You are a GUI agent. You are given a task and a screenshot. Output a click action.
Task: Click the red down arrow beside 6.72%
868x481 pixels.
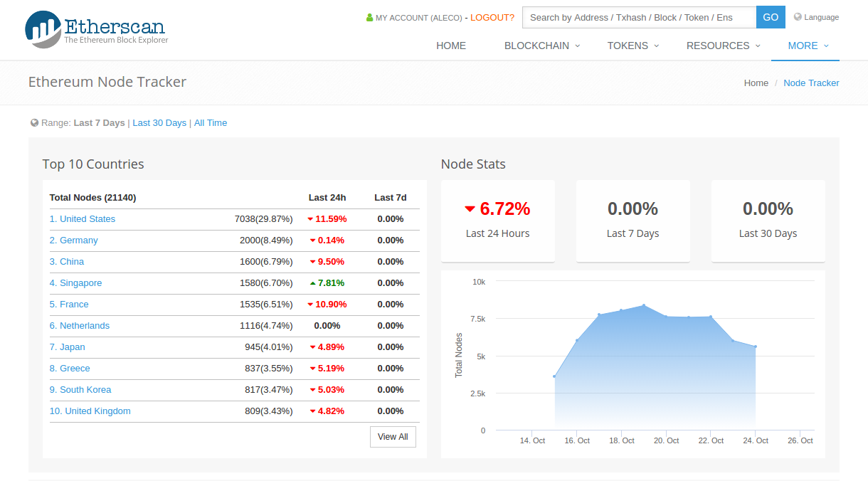[x=470, y=209]
